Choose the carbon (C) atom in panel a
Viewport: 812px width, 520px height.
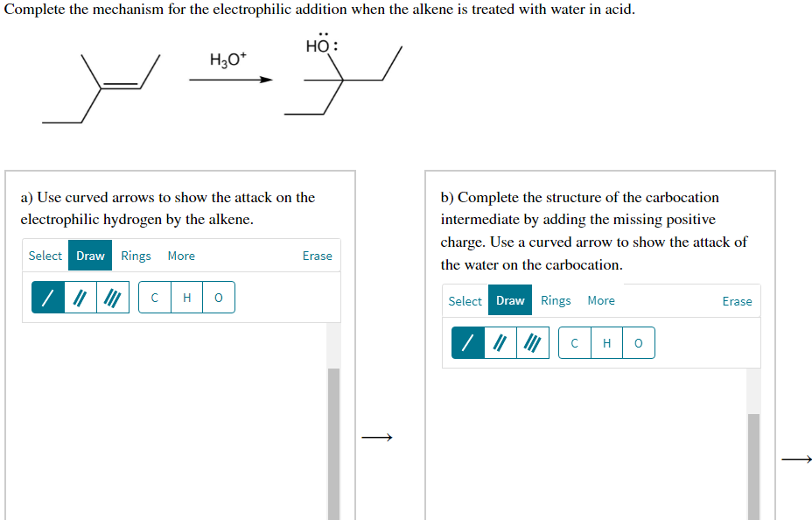point(154,298)
